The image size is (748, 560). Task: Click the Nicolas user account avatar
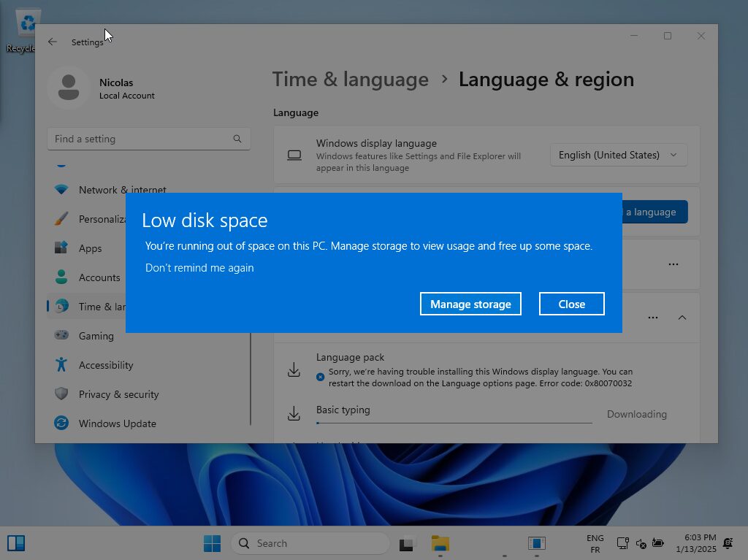[69, 88]
